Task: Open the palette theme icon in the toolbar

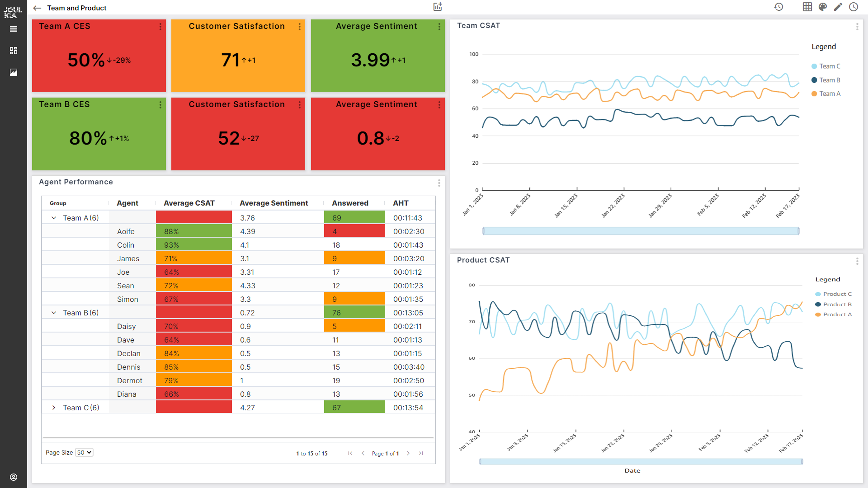Action: (x=822, y=7)
